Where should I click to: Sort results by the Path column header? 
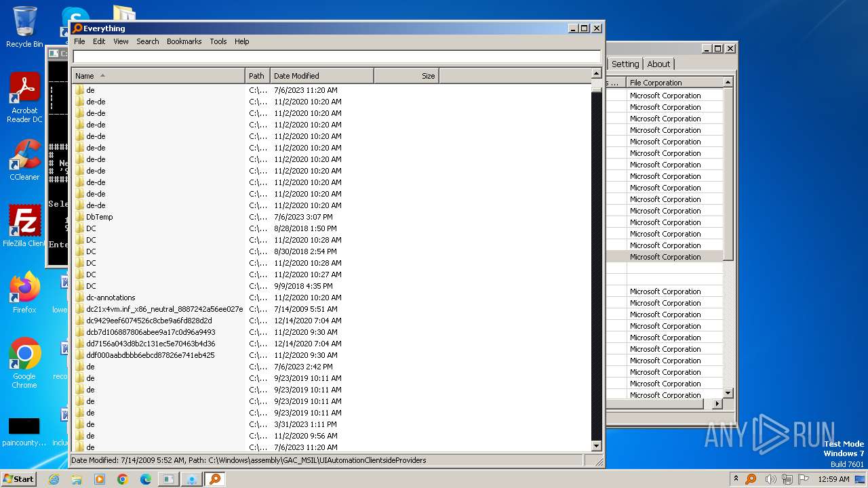[258, 76]
